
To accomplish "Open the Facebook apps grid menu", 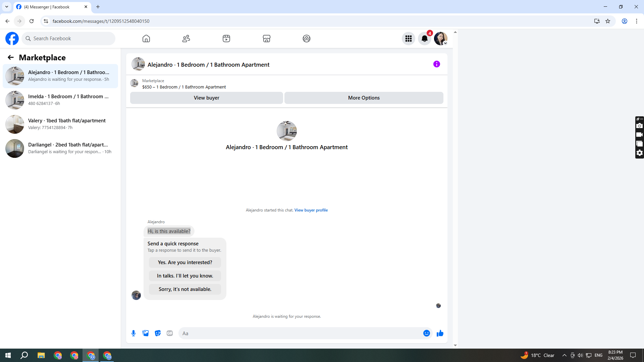I will point(408,39).
